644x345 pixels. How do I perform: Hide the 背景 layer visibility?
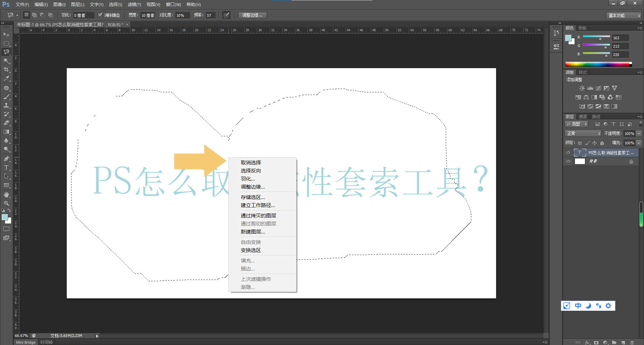pyautogui.click(x=568, y=161)
